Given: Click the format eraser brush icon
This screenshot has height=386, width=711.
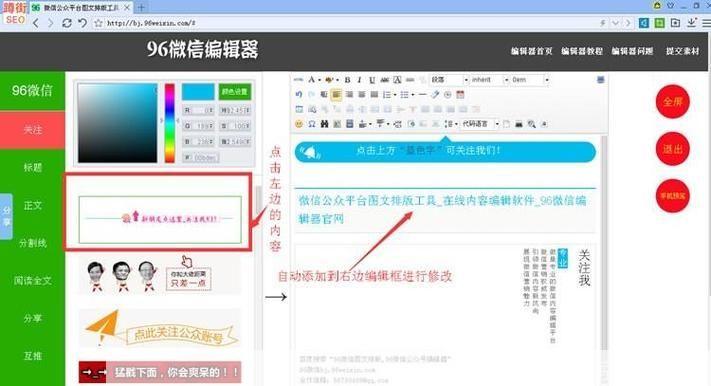Looking at the screenshot, I should (435, 94).
